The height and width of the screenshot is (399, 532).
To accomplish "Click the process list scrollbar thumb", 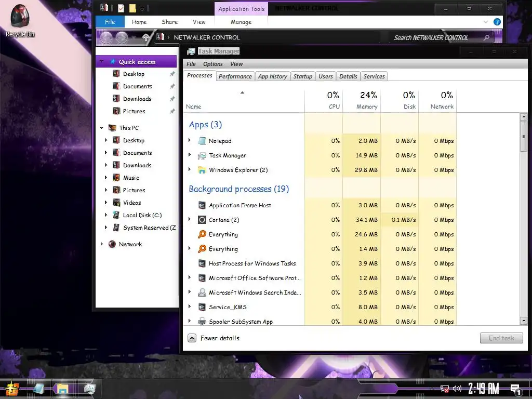I will click(x=523, y=137).
